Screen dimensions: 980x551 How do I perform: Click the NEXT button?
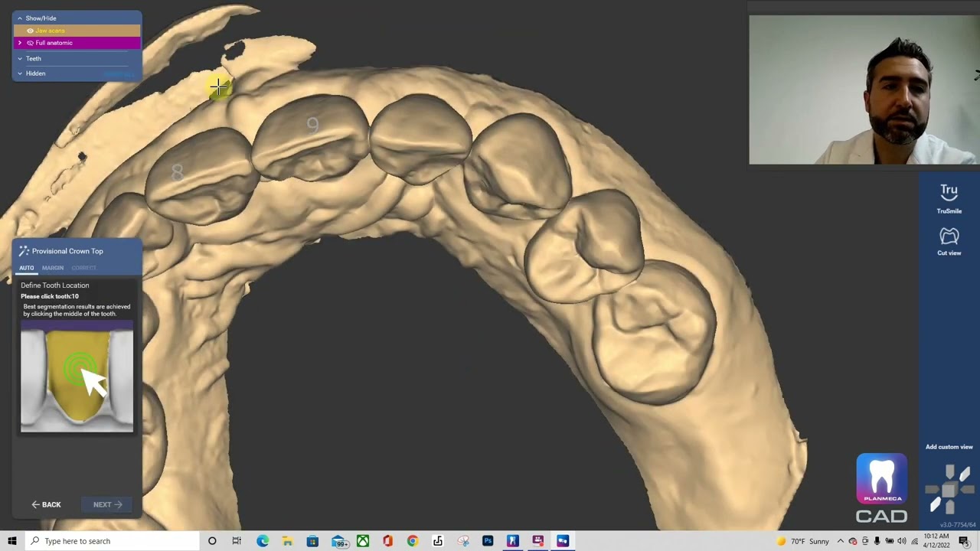pyautogui.click(x=107, y=504)
